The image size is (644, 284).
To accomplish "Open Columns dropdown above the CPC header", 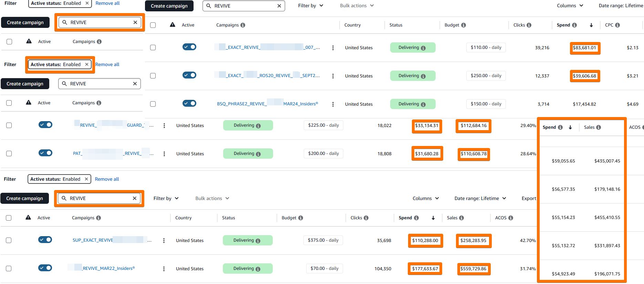I will tap(570, 6).
